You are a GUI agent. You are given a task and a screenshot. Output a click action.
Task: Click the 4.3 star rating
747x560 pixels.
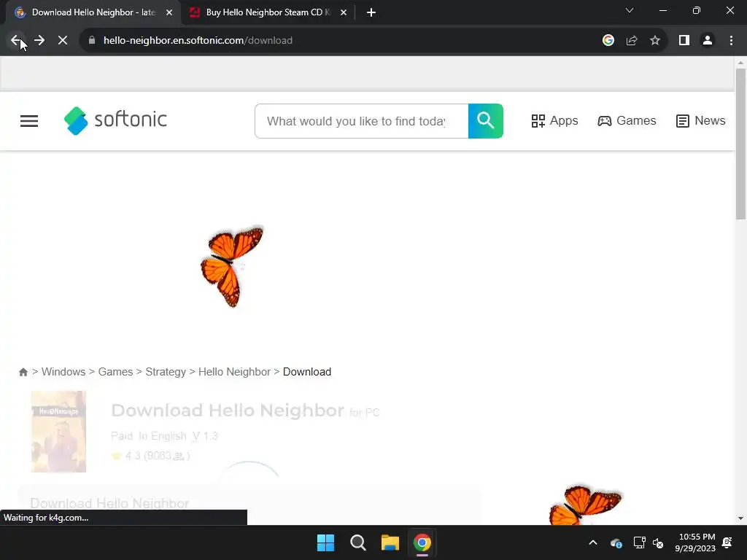pos(150,456)
